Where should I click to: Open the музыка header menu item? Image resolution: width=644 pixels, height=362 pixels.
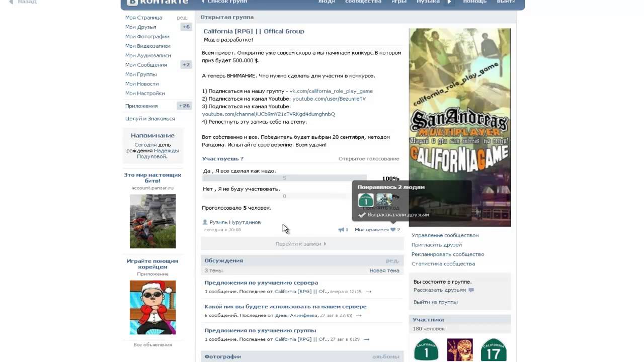pyautogui.click(x=428, y=2)
